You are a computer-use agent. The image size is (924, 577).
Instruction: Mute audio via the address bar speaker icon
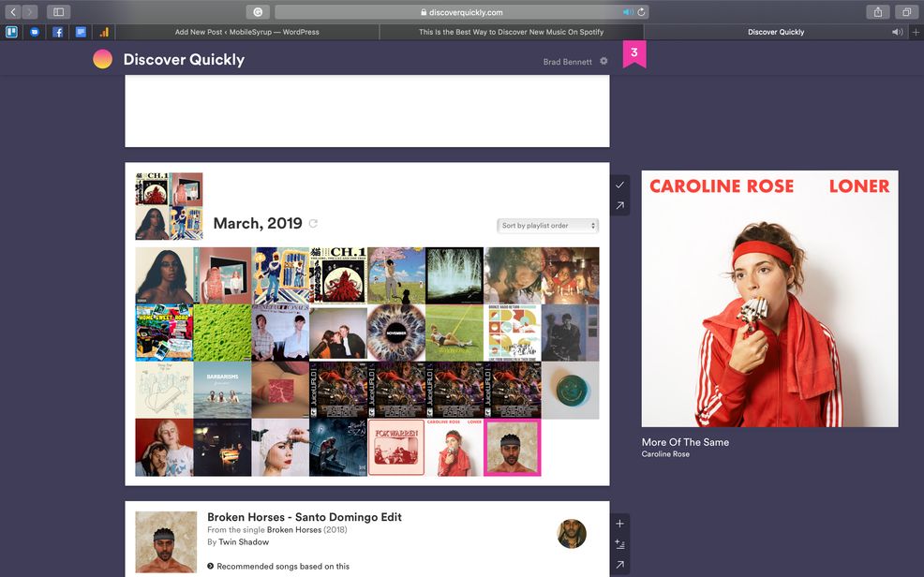pyautogui.click(x=628, y=12)
